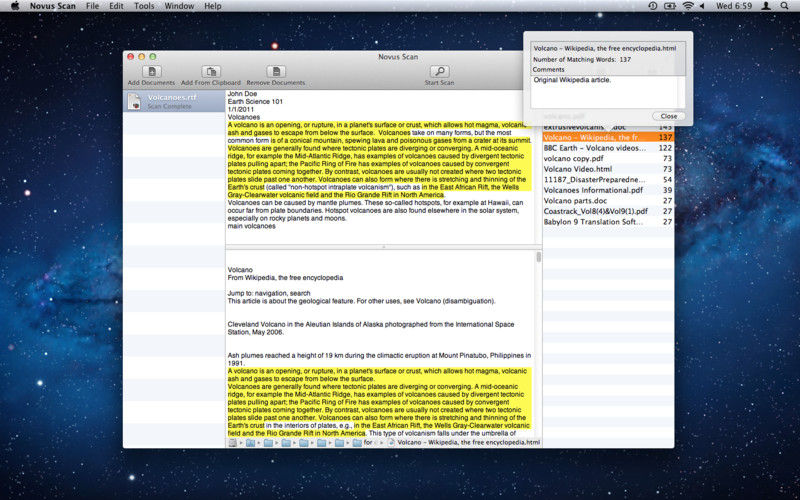
Task: Select the 'extrusivevolcanis...doc' result row
Action: tap(608, 128)
